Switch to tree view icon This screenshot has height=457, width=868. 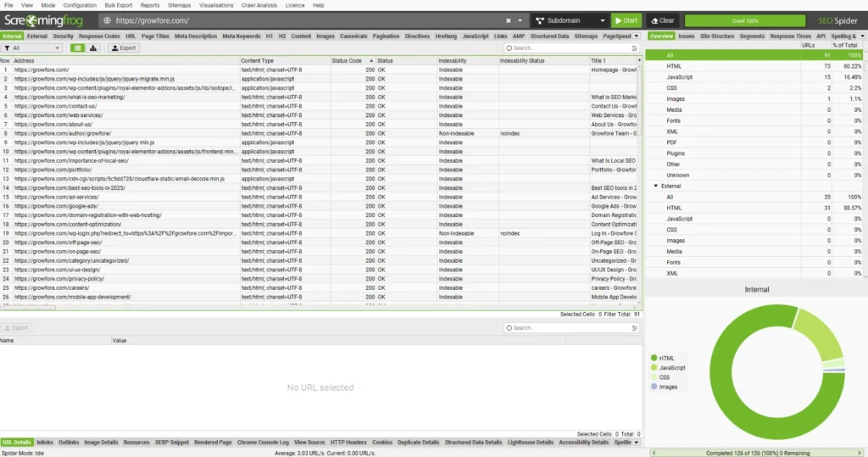[93, 48]
